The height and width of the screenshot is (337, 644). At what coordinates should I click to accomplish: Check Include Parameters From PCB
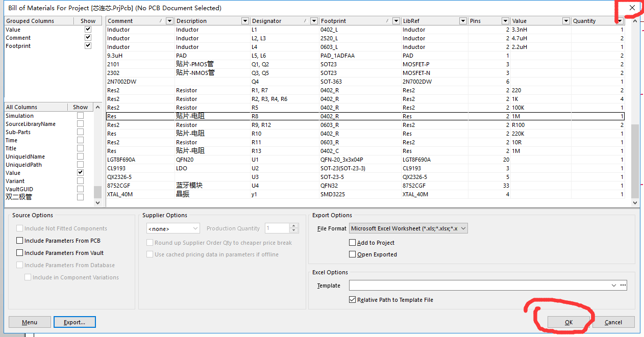[20, 241]
